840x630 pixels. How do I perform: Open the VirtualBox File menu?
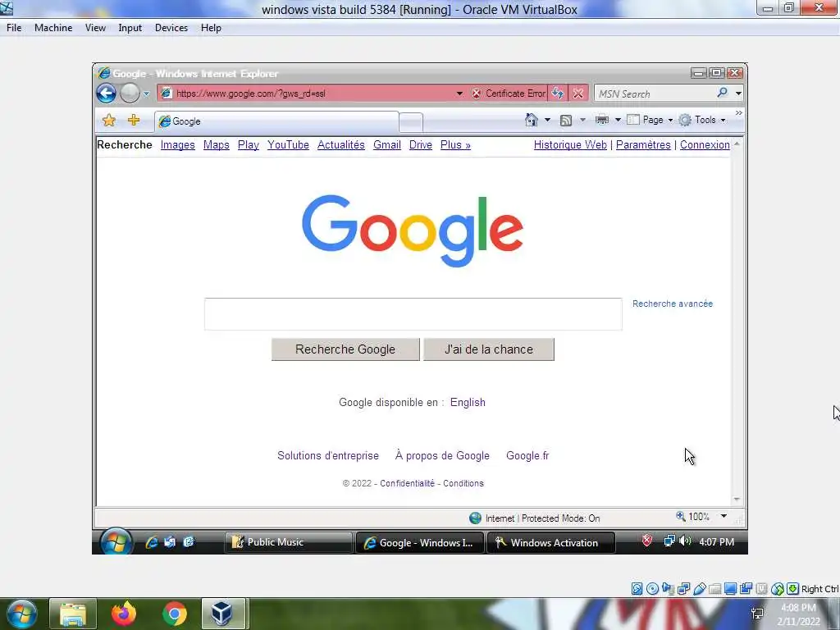[14, 28]
